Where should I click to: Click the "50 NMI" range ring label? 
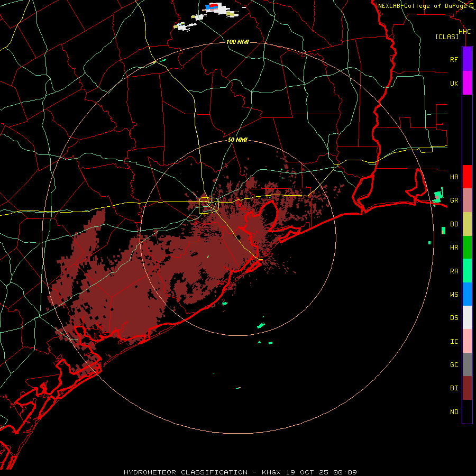237,140
